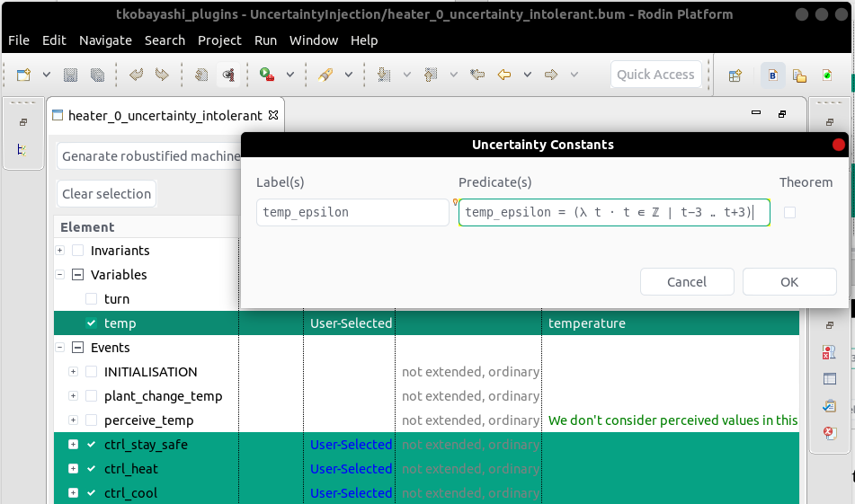855x504 pixels.
Task: Toggle the Theorem checkbox
Action: [789, 213]
